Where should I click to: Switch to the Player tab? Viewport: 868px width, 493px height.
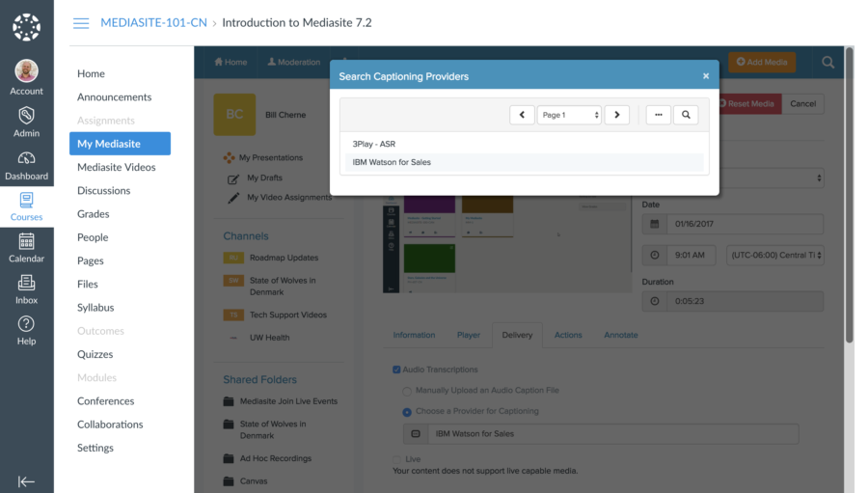tap(469, 335)
